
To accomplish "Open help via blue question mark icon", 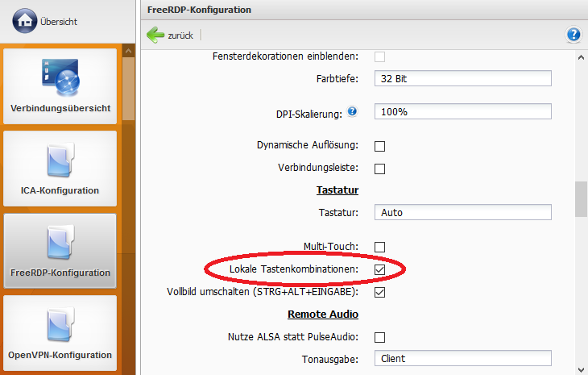I will pyautogui.click(x=574, y=35).
